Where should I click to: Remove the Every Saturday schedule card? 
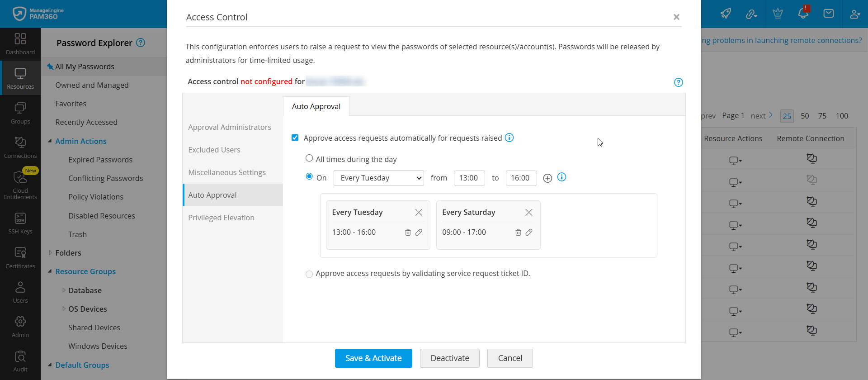[529, 213]
